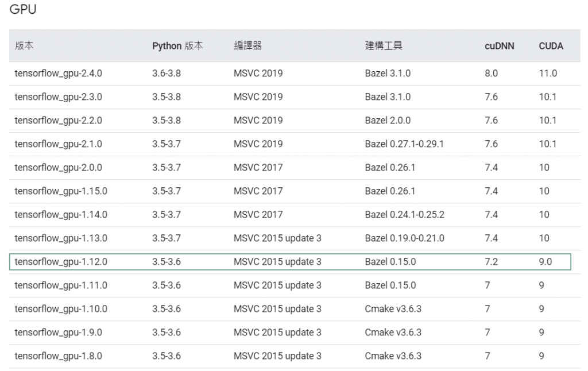Click MSVC 2015 update 3 in the tensorflow_gpu-1.8.0 row
The image size is (588, 371).
[277, 357]
